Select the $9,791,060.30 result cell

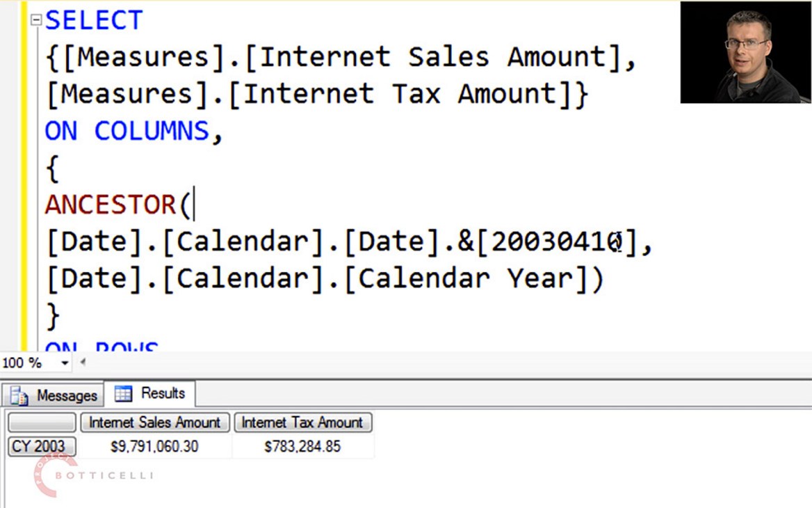154,447
